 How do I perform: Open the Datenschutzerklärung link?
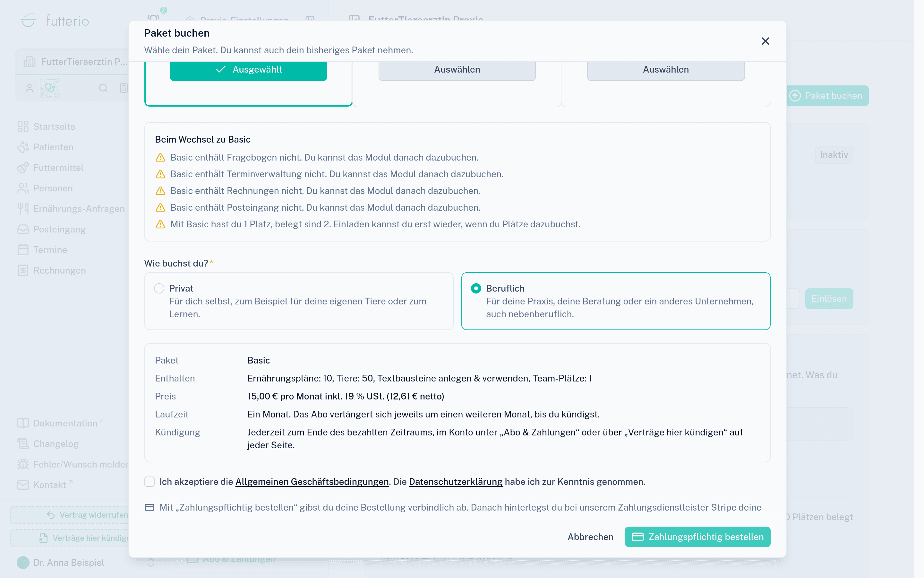pyautogui.click(x=456, y=482)
